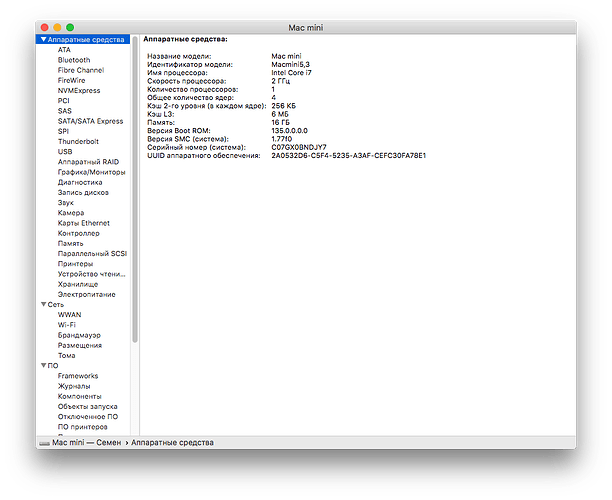The width and height of the screenshot is (612, 500).
Task: Click the 256 КБ L2 cache value
Action: coord(283,106)
